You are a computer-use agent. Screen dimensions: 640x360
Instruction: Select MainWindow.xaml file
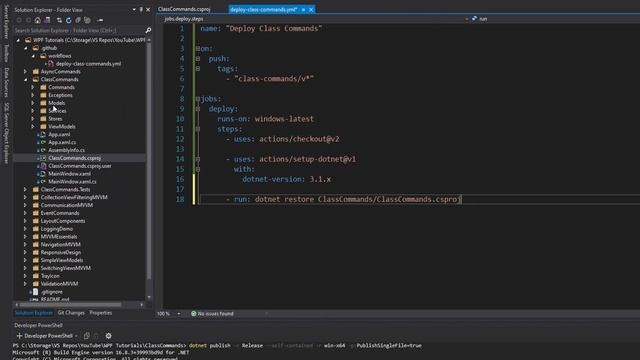coord(69,173)
